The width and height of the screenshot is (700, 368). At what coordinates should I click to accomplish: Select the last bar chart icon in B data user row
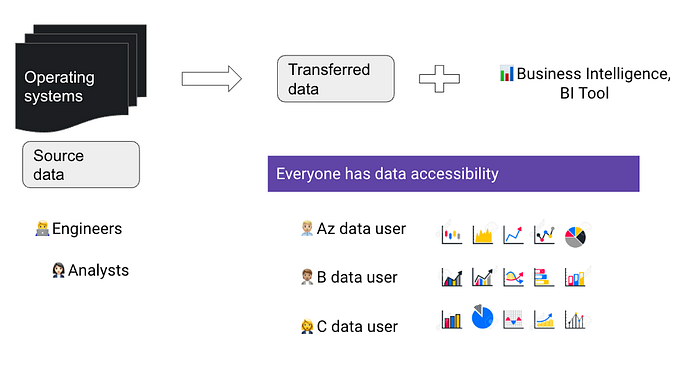pos(575,277)
